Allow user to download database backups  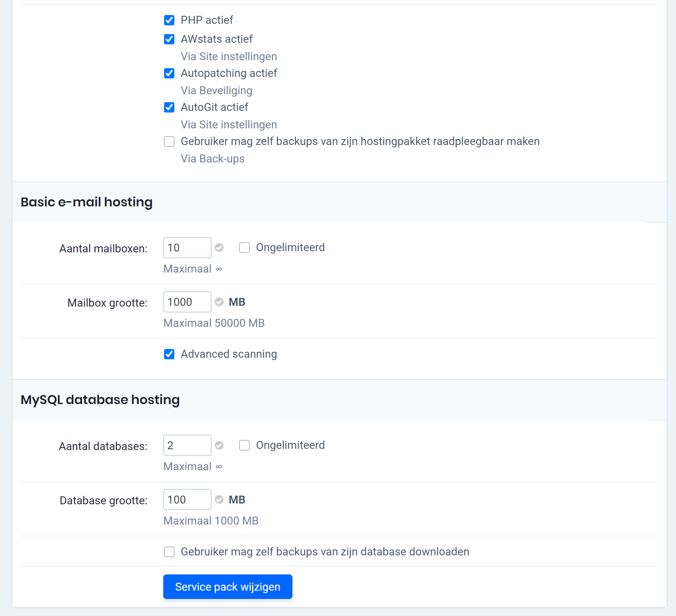169,551
